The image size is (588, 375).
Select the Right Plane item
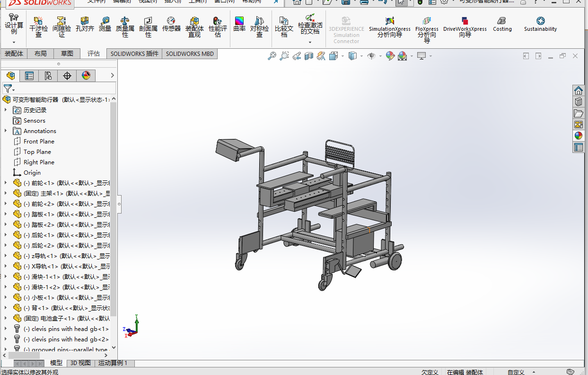click(x=39, y=162)
